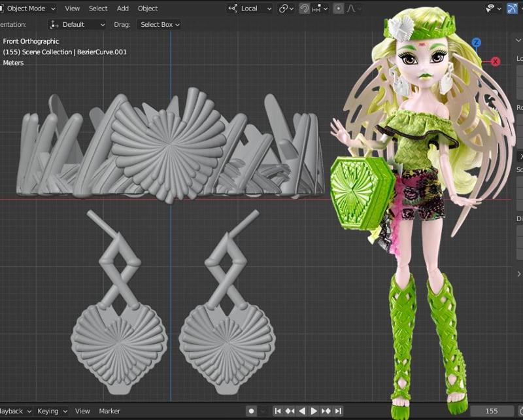Click the current frame field 155
The height and width of the screenshot is (420, 523).
492,411
